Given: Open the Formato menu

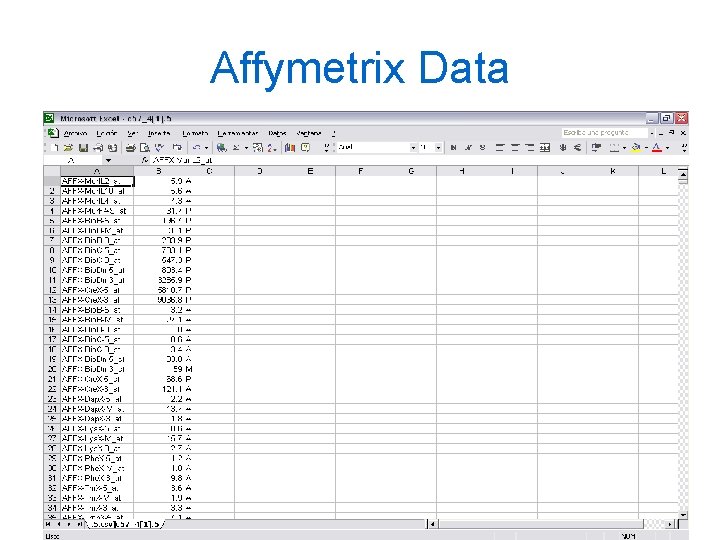Looking at the screenshot, I should (x=195, y=133).
